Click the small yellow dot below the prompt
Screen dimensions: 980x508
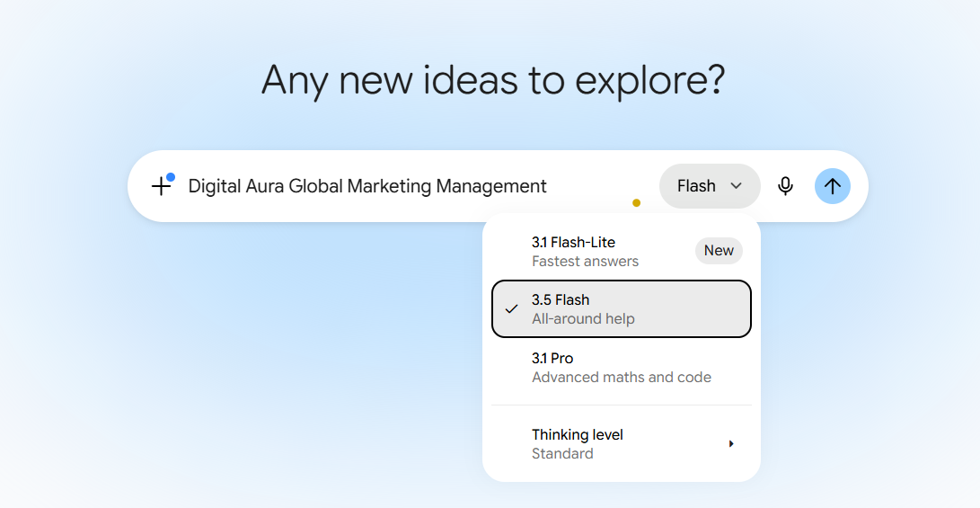(x=636, y=202)
